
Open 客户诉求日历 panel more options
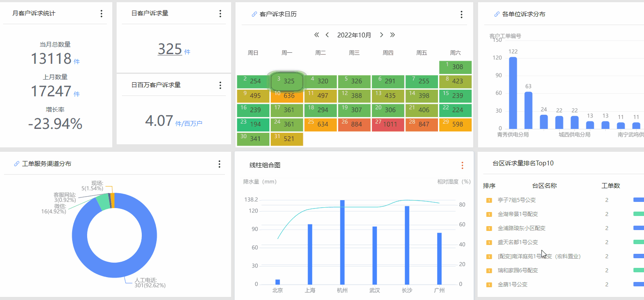(x=461, y=15)
